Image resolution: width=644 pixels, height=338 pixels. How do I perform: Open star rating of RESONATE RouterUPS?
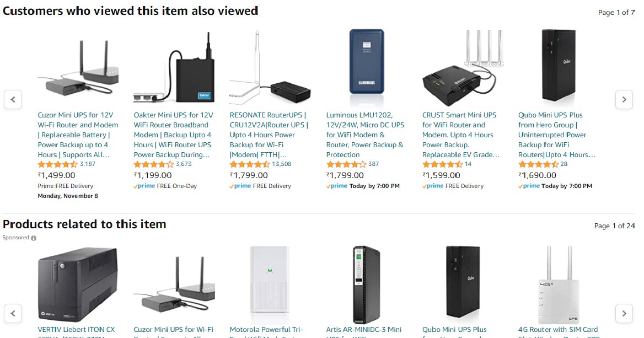(x=249, y=164)
